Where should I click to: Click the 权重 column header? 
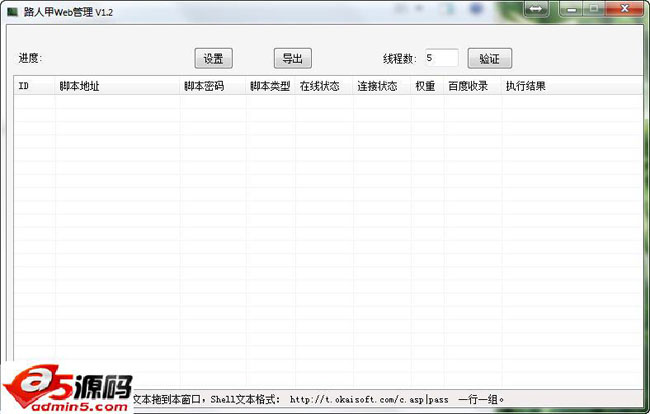tap(427, 86)
